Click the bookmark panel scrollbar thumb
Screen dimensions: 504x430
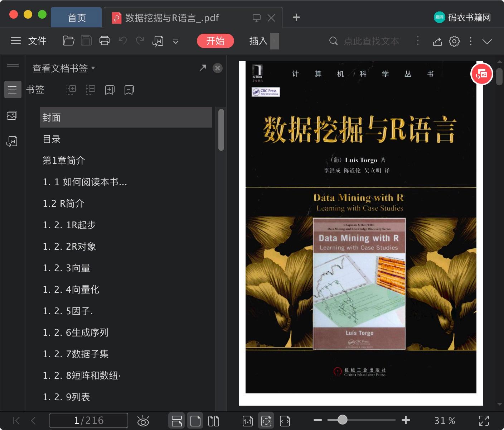click(x=221, y=130)
